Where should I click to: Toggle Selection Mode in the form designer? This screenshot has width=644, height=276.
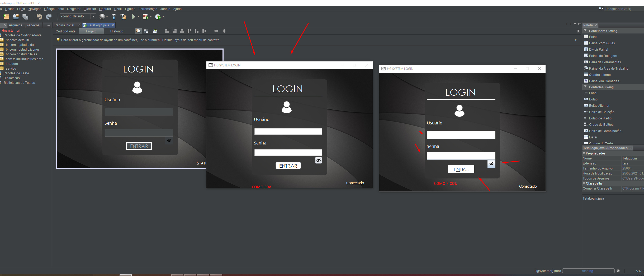pos(138,31)
